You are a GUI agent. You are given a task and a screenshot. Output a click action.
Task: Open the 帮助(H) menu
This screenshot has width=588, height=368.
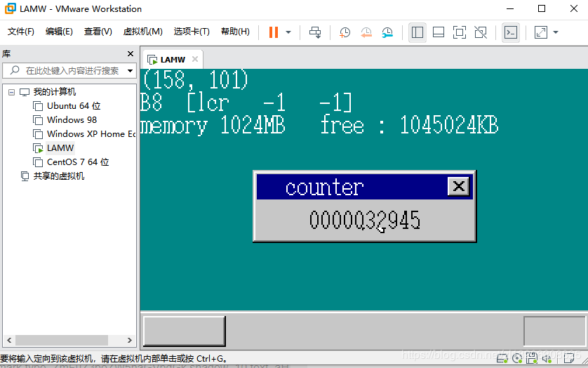(x=235, y=32)
